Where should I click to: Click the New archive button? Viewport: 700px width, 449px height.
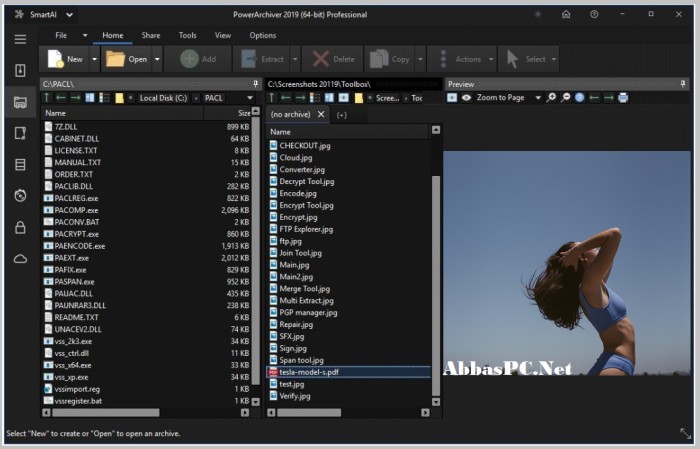[x=65, y=59]
